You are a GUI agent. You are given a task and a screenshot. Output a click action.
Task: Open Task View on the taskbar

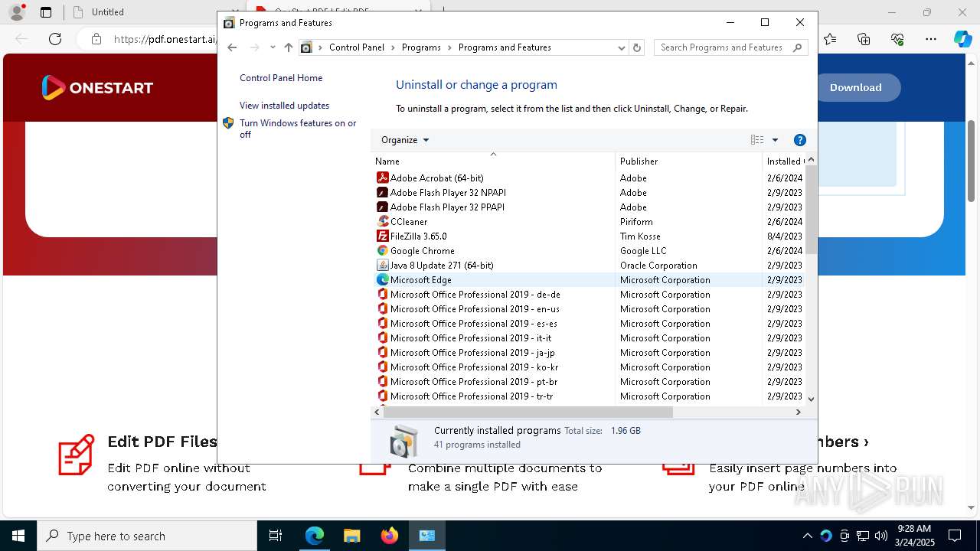click(x=276, y=536)
